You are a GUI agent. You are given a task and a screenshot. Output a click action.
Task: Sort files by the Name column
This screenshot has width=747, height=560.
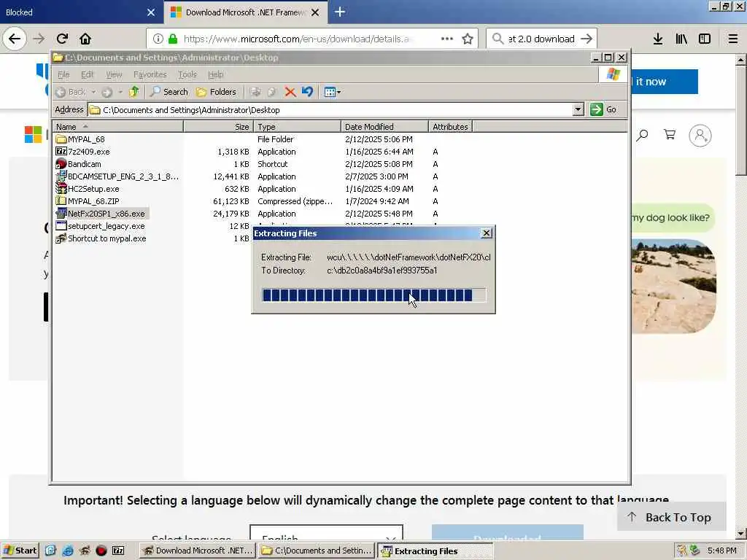(x=117, y=127)
